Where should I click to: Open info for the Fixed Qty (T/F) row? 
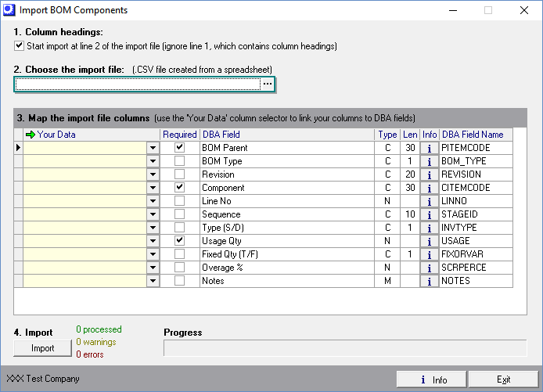coord(430,254)
